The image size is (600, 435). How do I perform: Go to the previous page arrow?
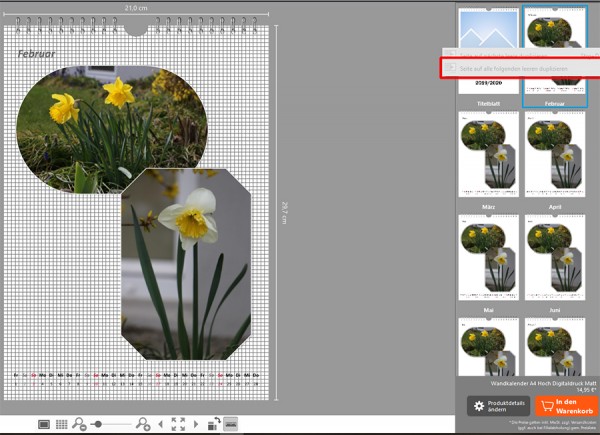point(161,424)
